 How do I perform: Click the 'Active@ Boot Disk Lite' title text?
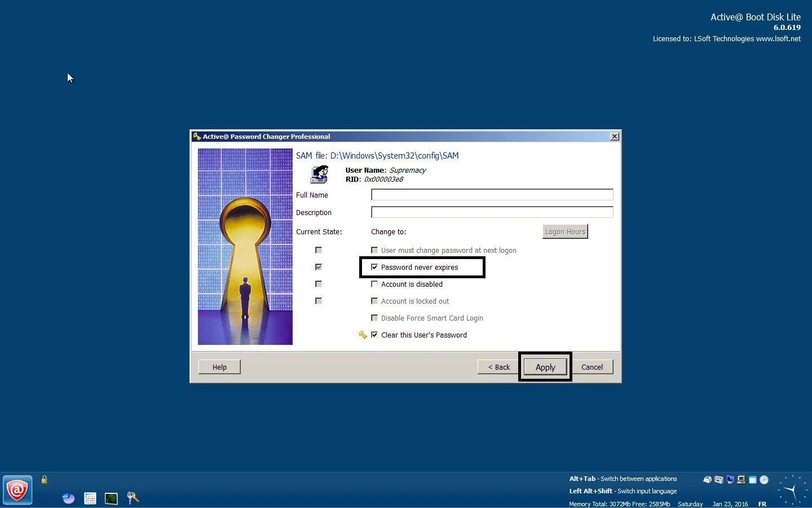tap(756, 17)
